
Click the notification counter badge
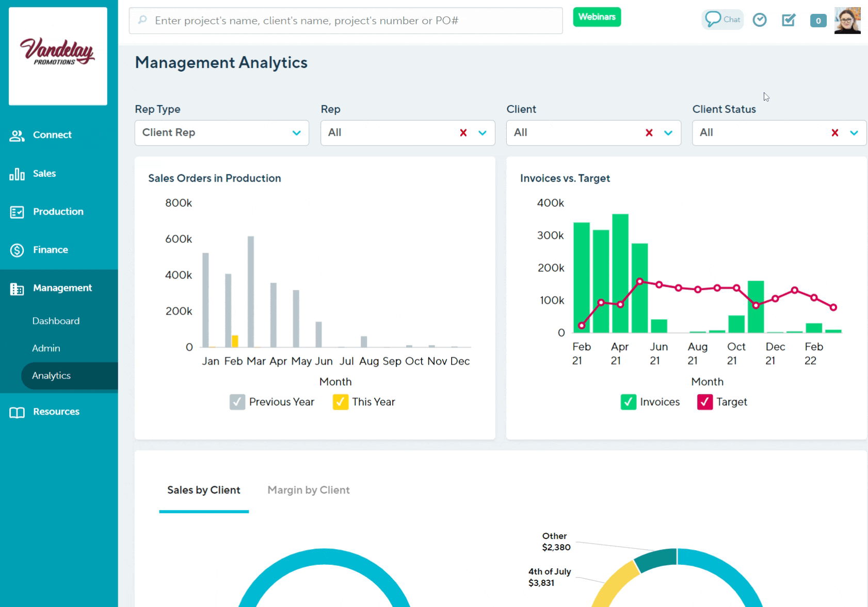[817, 21]
